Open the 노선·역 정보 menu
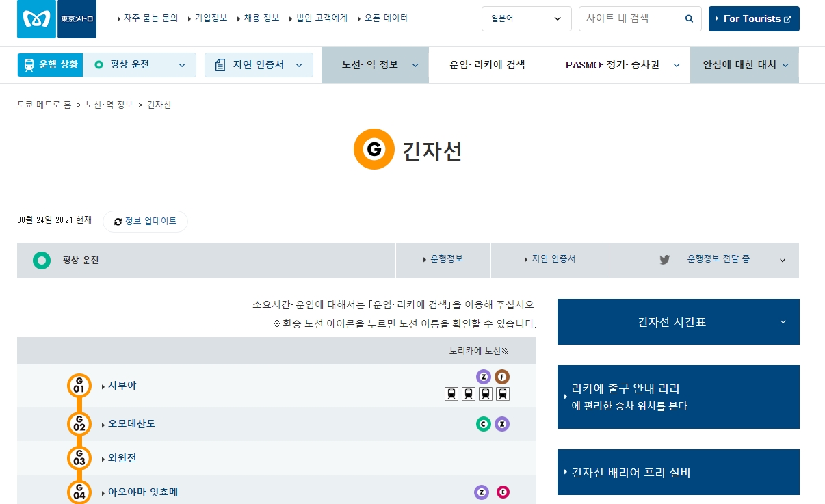The width and height of the screenshot is (825, 504). coord(375,65)
